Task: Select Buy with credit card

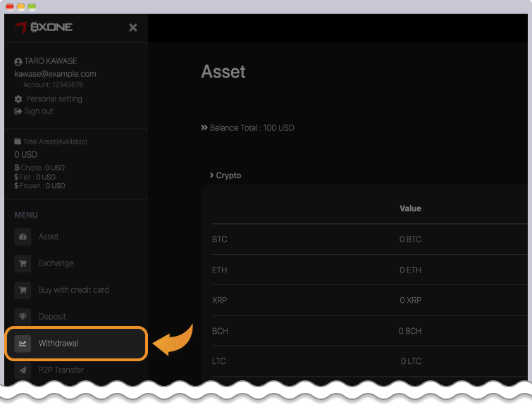Action: tap(73, 290)
